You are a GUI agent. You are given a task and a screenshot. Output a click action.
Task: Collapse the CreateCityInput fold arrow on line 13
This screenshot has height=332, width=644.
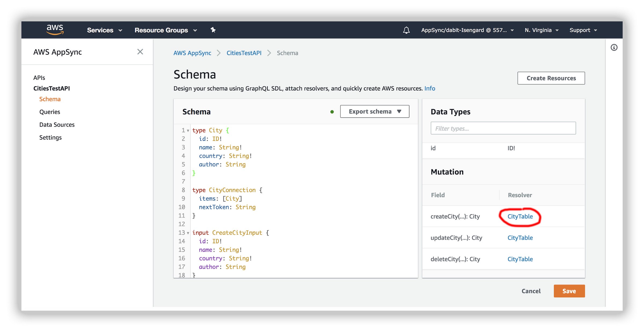(188, 233)
